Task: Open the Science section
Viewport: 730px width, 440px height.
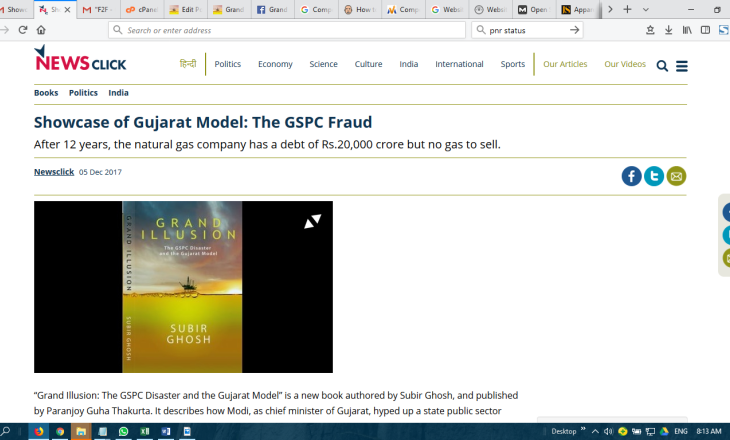Action: tap(323, 64)
